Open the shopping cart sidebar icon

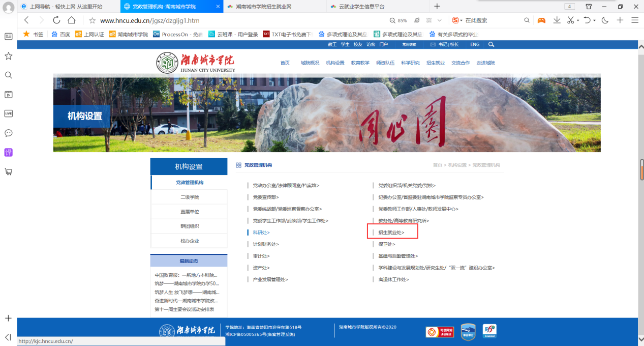tap(8, 171)
